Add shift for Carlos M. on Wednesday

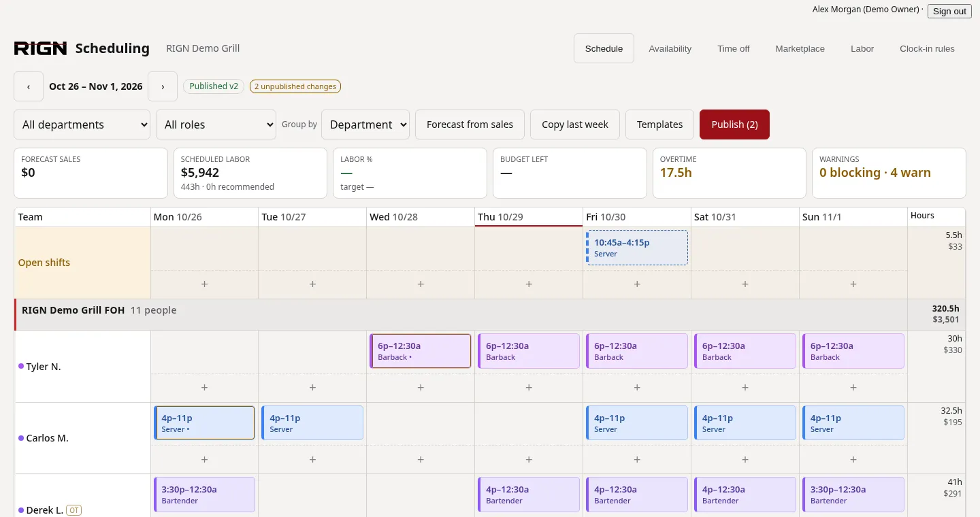point(421,460)
